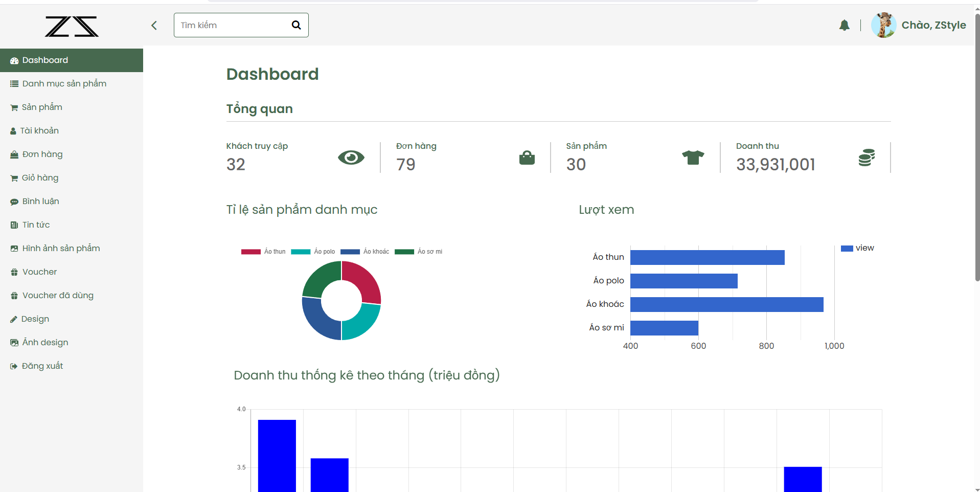The height and width of the screenshot is (492, 980).
Task: Click the coins icon for Doanh thu
Action: tap(867, 158)
